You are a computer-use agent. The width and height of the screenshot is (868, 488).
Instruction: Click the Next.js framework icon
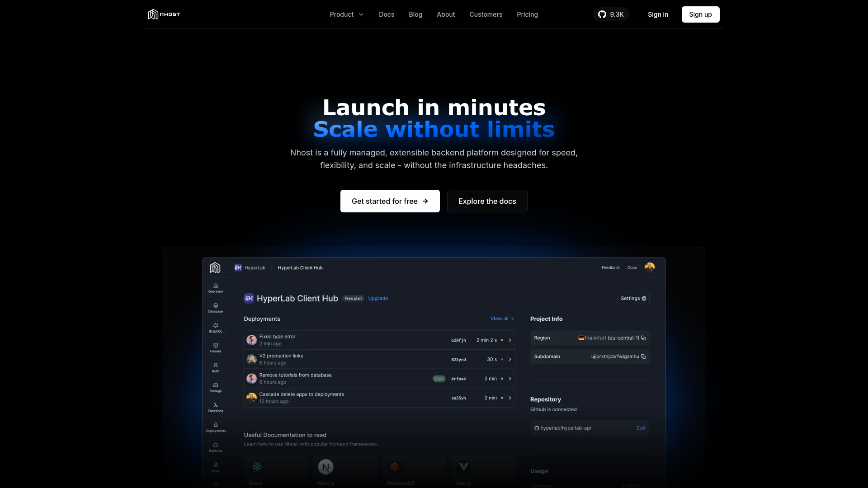tap(325, 467)
